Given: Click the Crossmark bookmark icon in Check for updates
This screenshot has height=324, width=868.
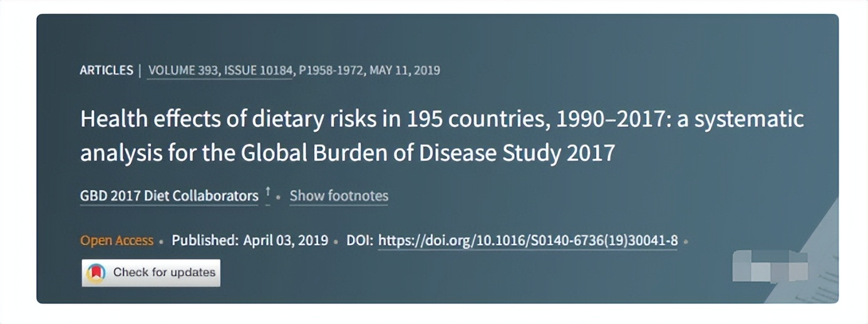Looking at the screenshot, I should pos(96,273).
